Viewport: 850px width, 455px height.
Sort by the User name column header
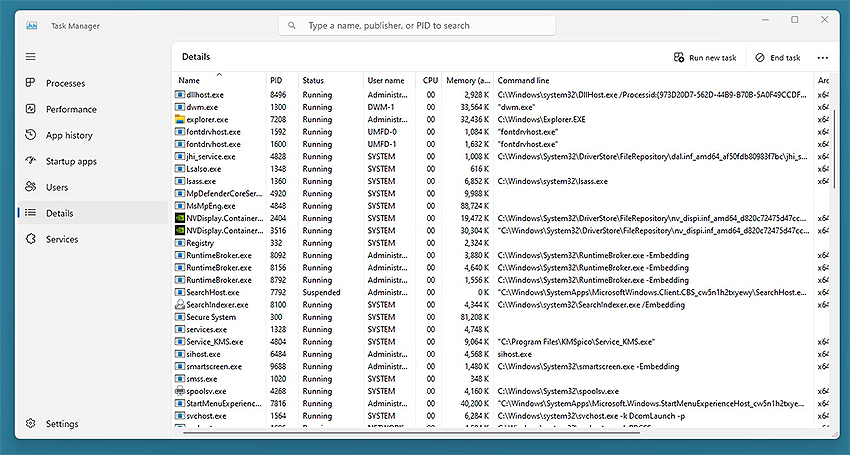click(x=389, y=80)
